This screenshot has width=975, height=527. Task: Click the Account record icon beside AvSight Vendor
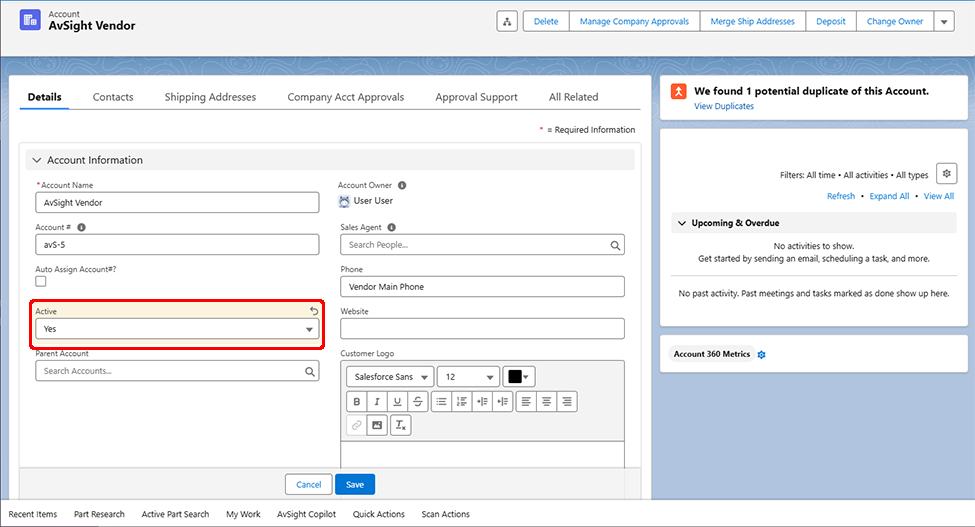pos(30,20)
